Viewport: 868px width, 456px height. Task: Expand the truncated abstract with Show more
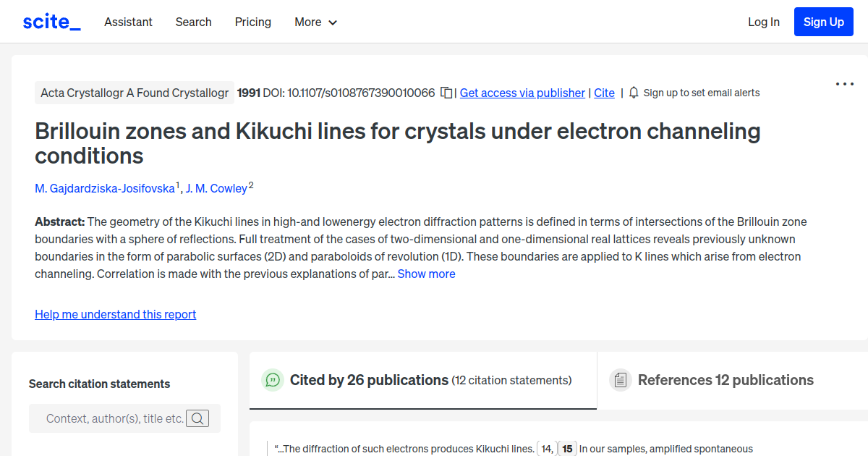(426, 274)
